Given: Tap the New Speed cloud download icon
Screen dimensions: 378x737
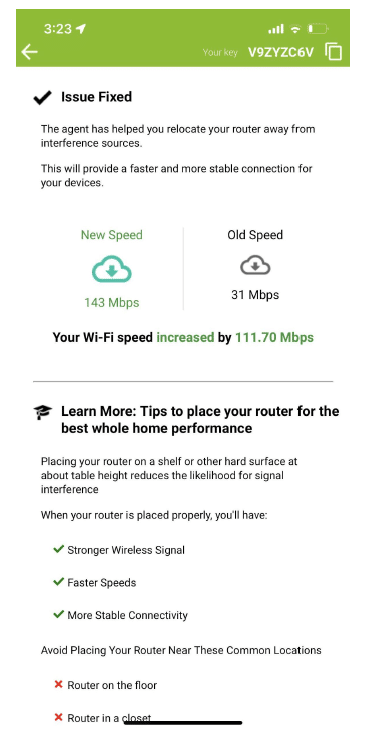Looking at the screenshot, I should [x=111, y=269].
